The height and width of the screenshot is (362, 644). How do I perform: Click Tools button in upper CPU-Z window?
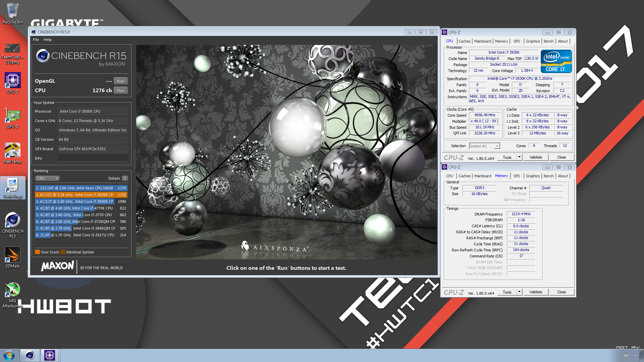click(507, 158)
